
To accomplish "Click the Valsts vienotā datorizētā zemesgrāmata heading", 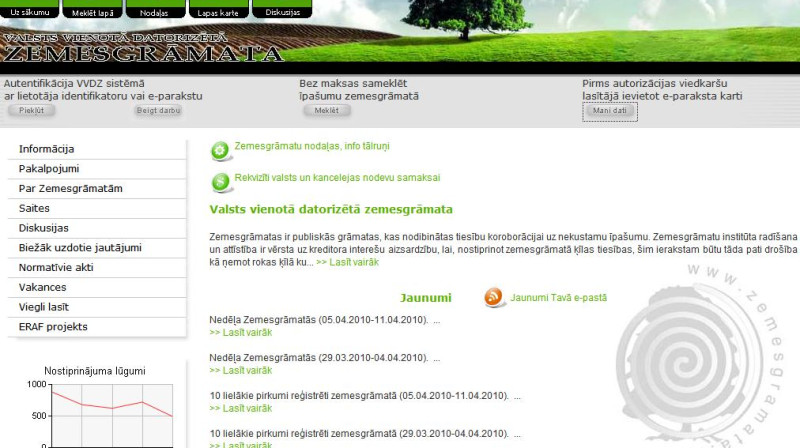I will [331, 209].
